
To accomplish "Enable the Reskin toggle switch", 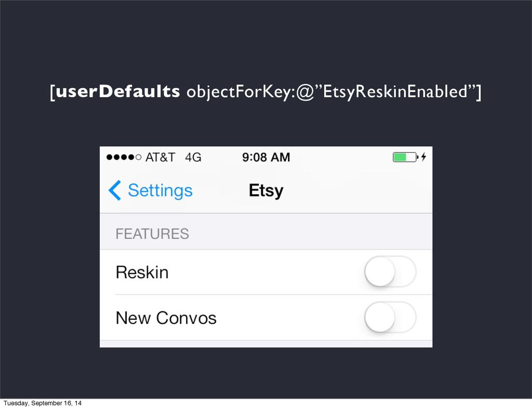I will coord(390,272).
